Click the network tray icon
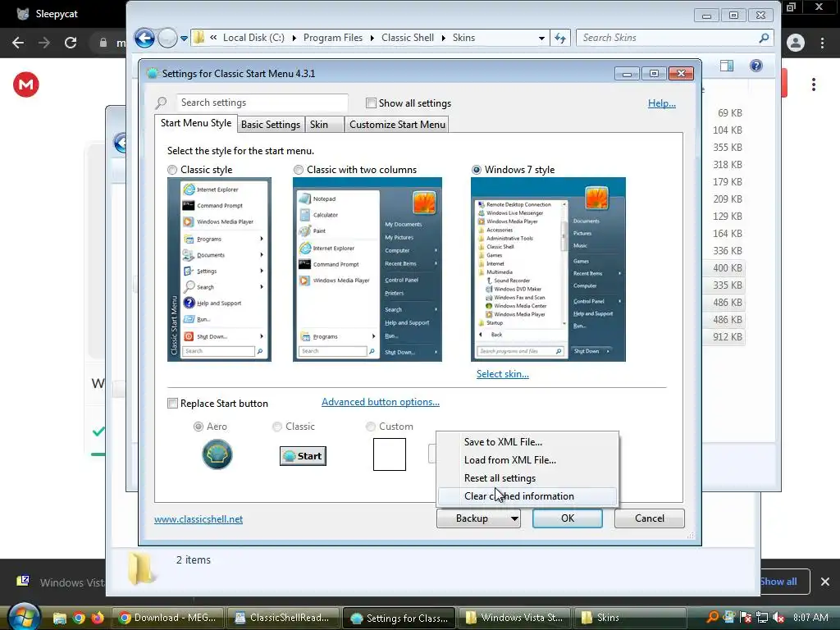Image resolution: width=840 pixels, height=630 pixels. [762, 618]
